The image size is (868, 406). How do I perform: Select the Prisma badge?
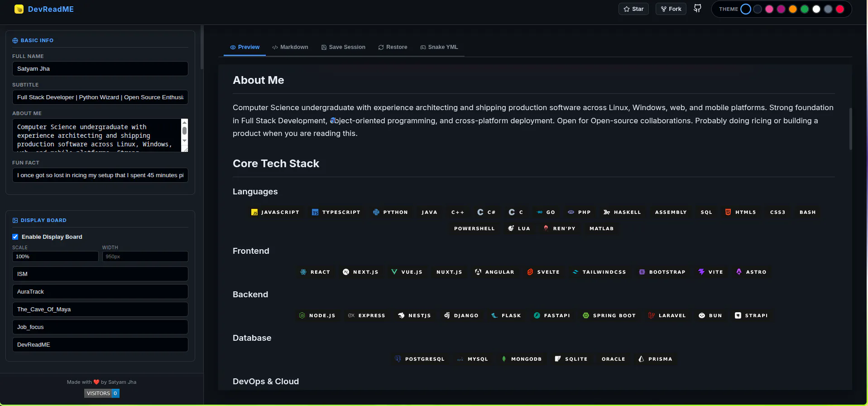click(x=655, y=359)
